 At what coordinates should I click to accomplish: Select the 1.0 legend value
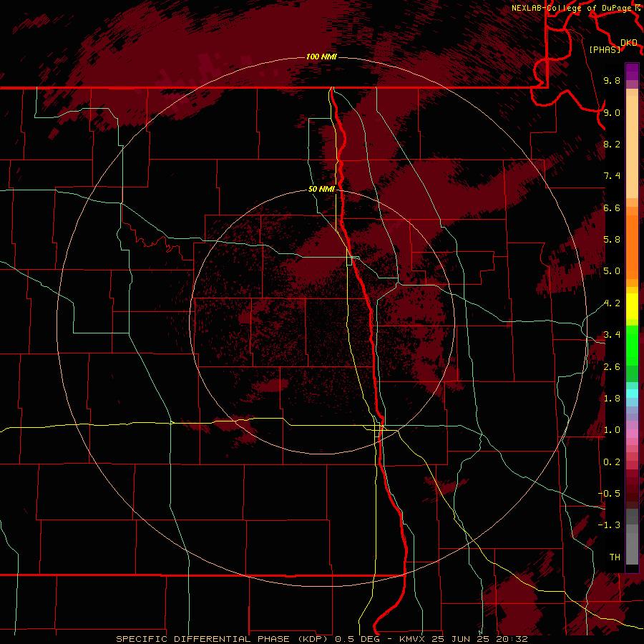[612, 430]
